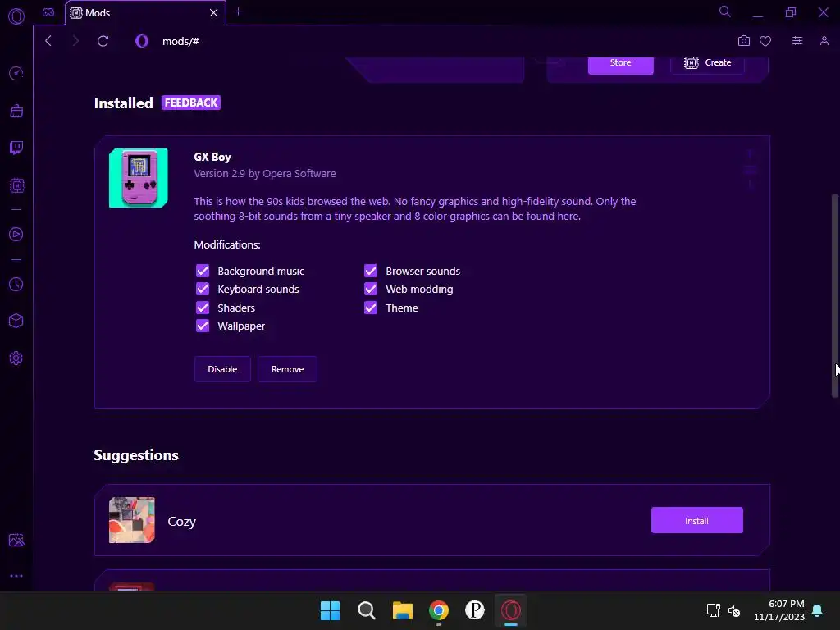Open Settings gear icon in sidebar
The width and height of the screenshot is (840, 630).
[16, 358]
